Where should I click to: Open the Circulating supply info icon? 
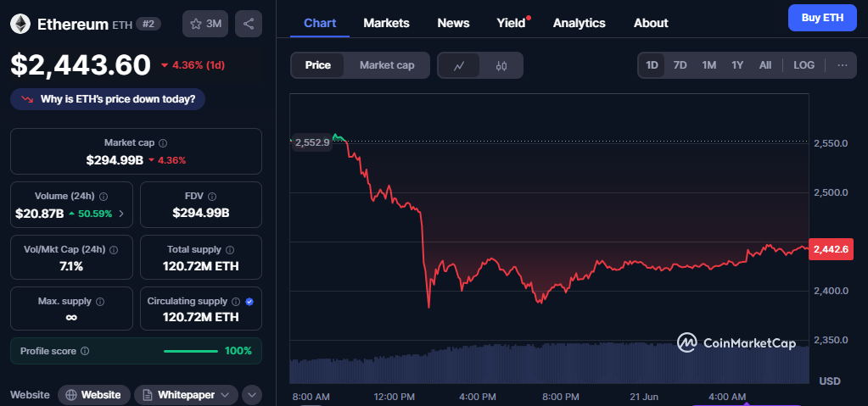(x=236, y=302)
